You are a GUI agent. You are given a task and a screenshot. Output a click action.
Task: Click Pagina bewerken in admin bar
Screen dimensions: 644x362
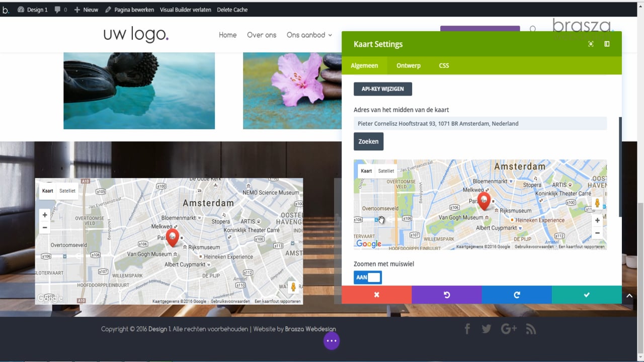(128, 10)
